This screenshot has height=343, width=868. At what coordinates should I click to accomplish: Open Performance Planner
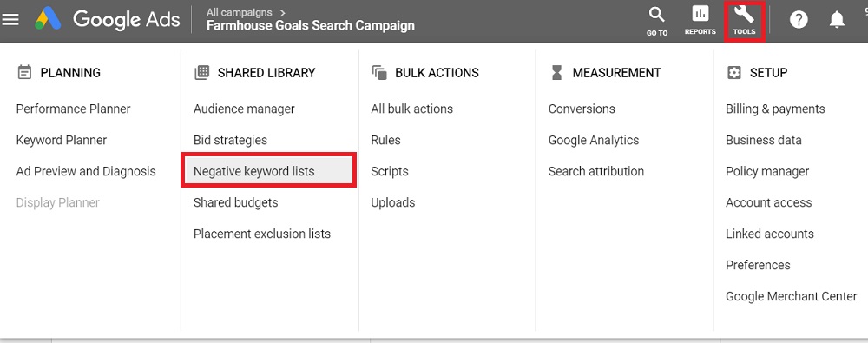(x=73, y=109)
